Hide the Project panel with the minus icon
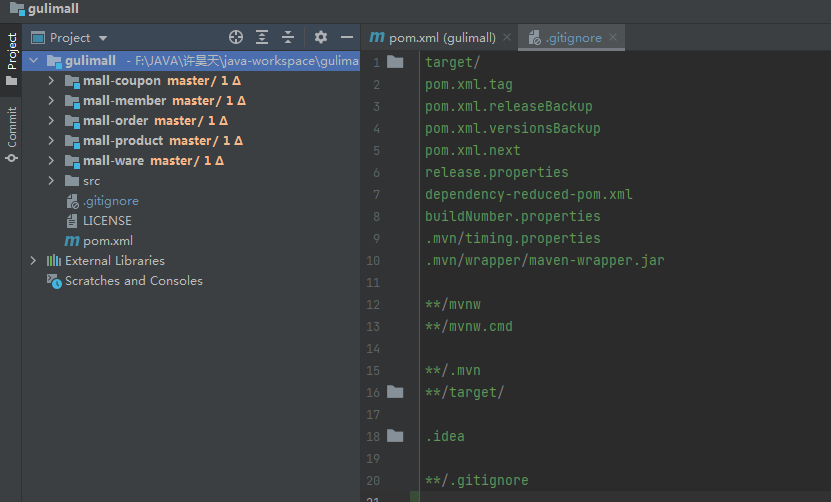831x502 pixels. [x=347, y=37]
